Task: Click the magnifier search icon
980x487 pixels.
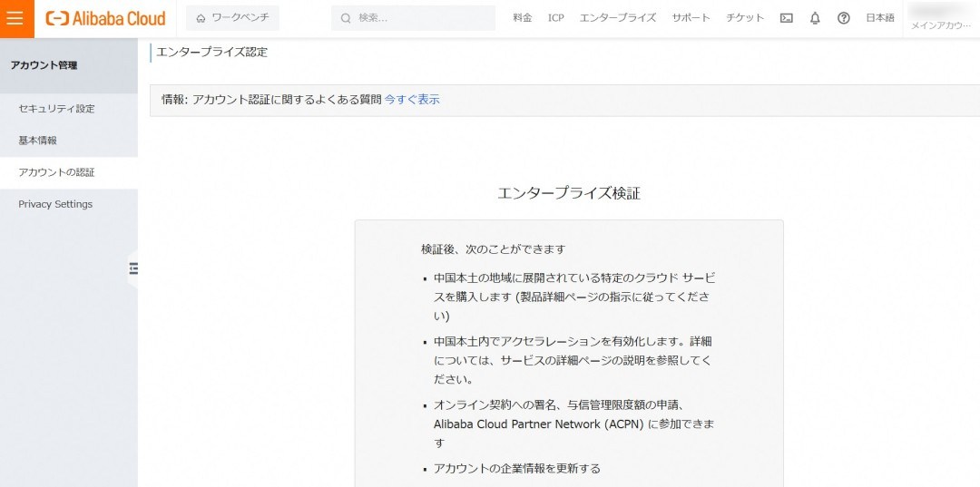Action: (346, 18)
